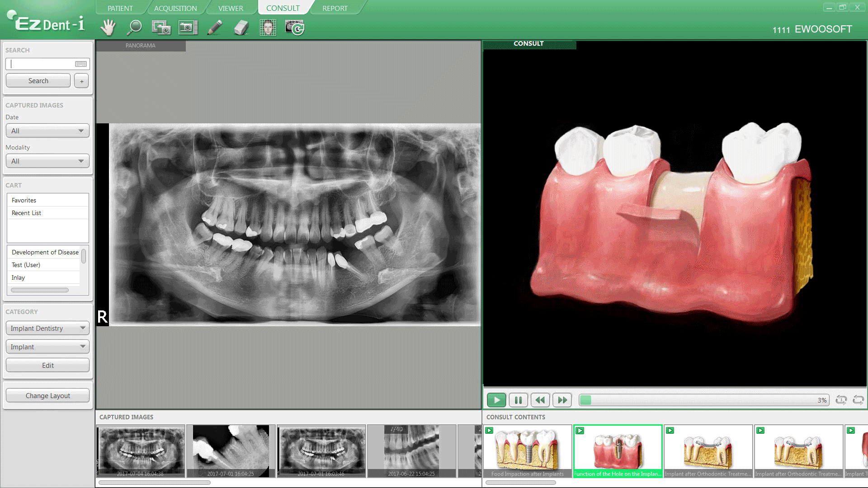Image resolution: width=868 pixels, height=488 pixels.
Task: Pause the consult animation
Action: (518, 400)
